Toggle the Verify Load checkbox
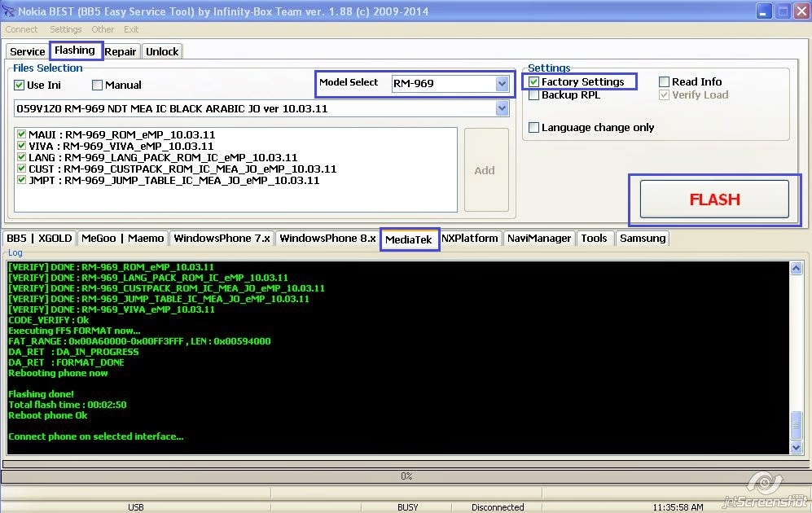Screen dimensions: 812x513 tap(664, 95)
